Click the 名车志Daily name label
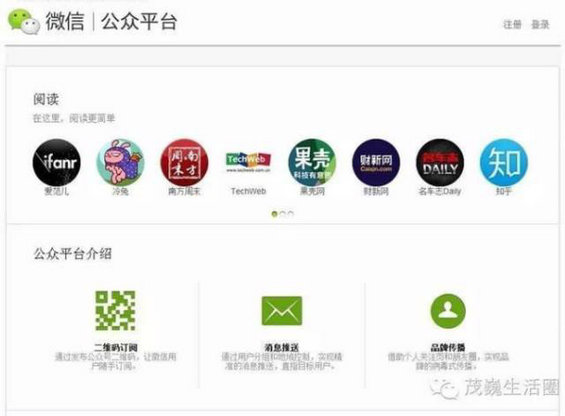The width and height of the screenshot is (565, 416). point(440,191)
